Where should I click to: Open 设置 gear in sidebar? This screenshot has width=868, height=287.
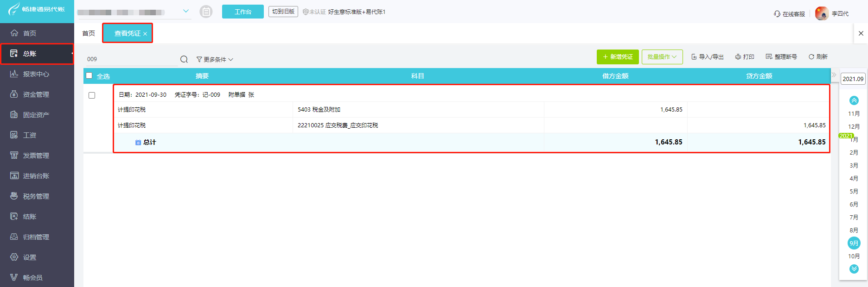pos(14,257)
